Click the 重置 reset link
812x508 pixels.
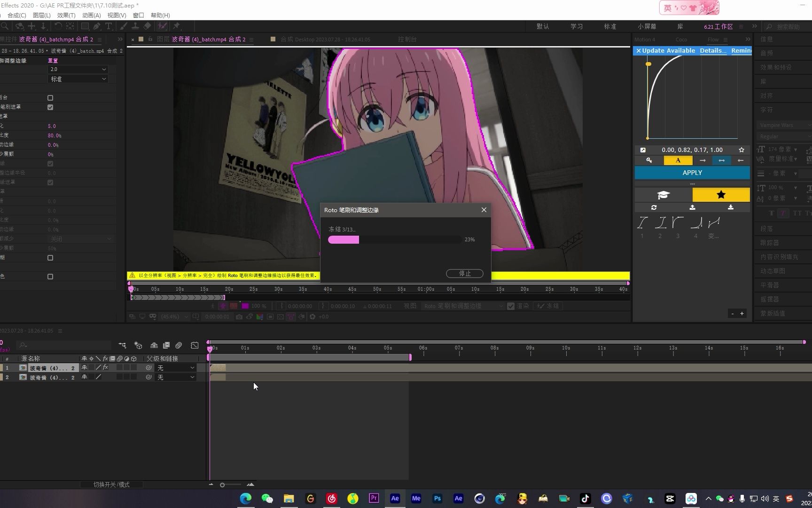(x=53, y=61)
